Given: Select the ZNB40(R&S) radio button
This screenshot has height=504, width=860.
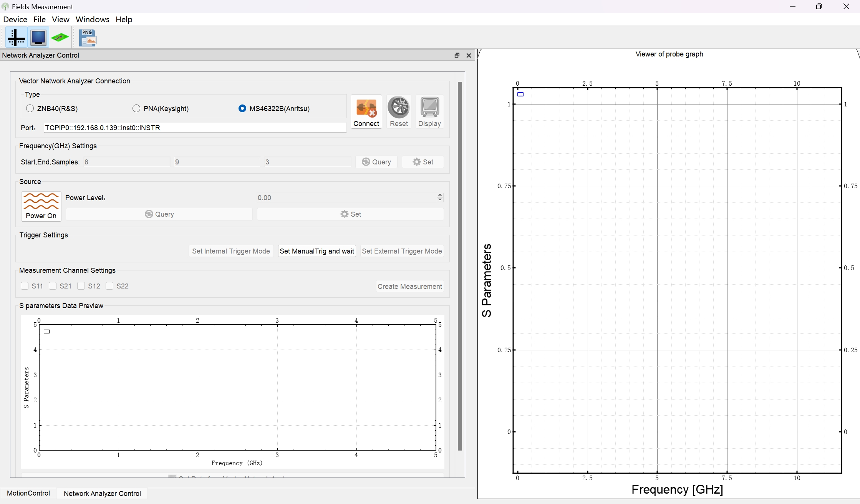Looking at the screenshot, I should [30, 108].
